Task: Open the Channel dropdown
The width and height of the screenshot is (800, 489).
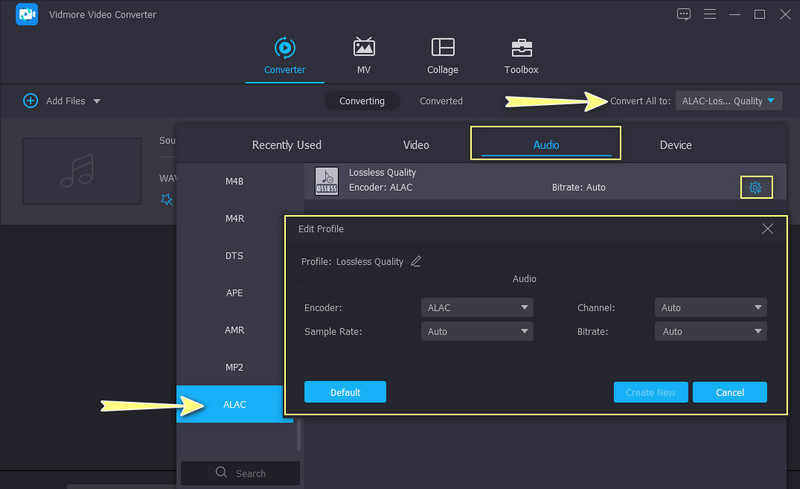Action: pos(710,308)
